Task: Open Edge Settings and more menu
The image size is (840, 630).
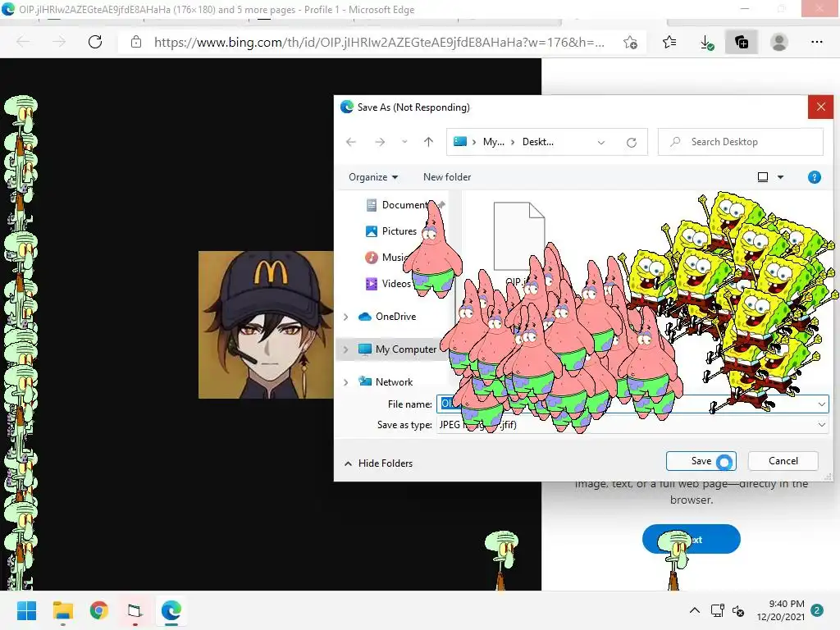Action: 816,42
